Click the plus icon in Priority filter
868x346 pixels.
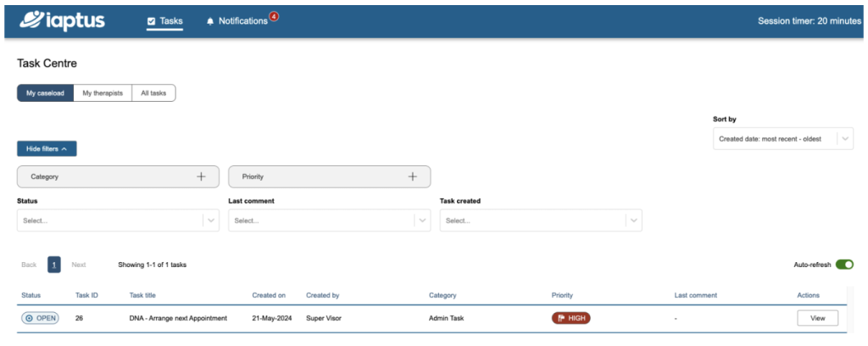(x=413, y=176)
